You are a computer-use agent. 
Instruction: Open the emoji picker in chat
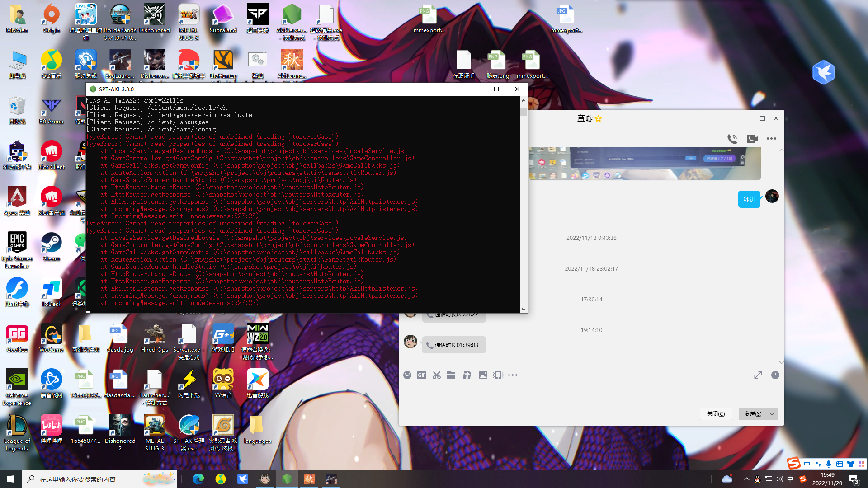[407, 375]
